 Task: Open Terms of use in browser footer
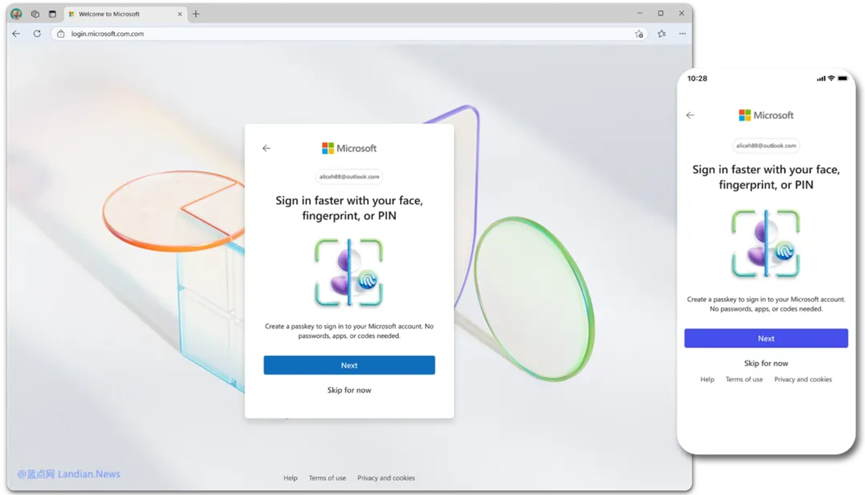point(327,478)
